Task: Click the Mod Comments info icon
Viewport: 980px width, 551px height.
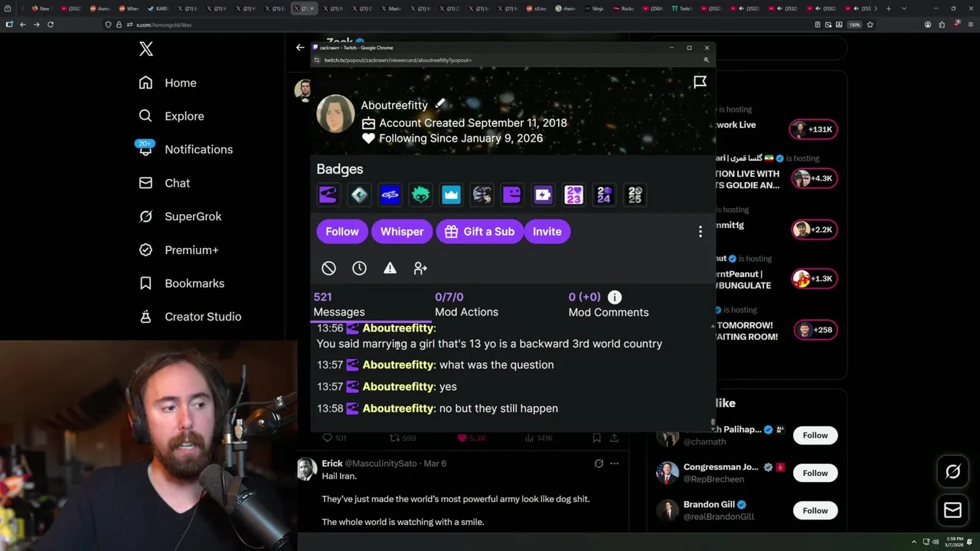Action: coord(615,297)
